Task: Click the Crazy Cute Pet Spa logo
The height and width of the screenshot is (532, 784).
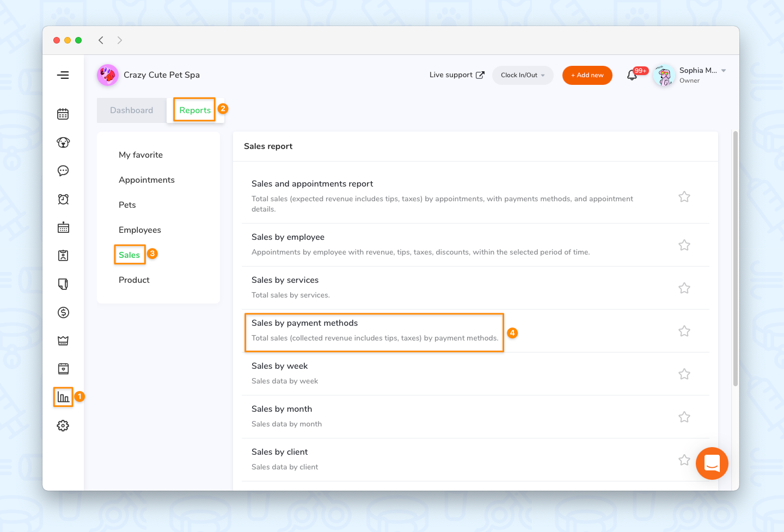Action: pos(108,75)
